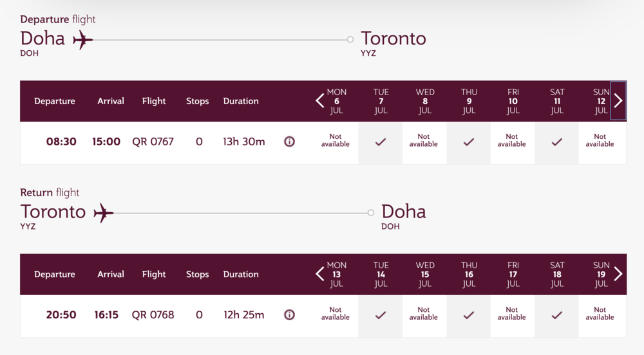
Task: Click flight number QR 0767
Action: [x=153, y=141]
